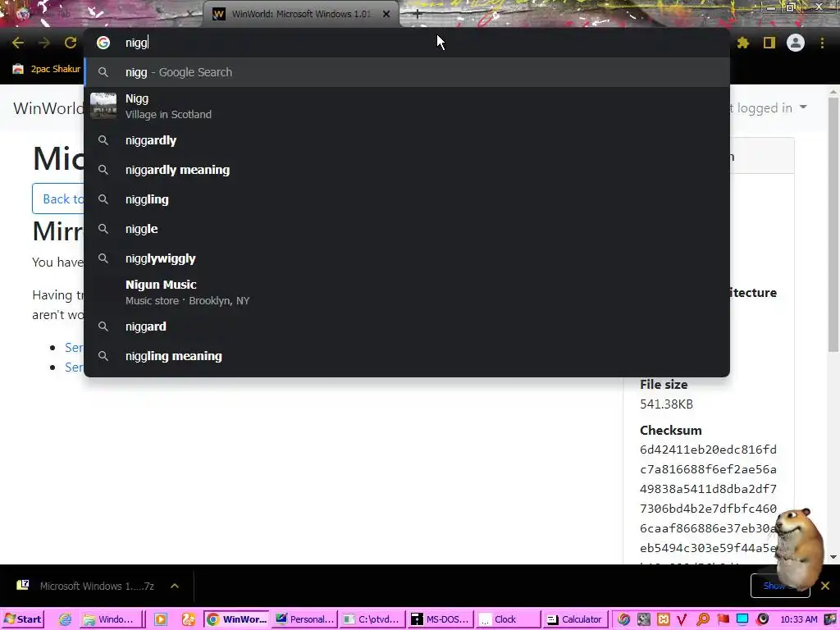Click the checksum line beginning 6d42411eb20edc816fd
The image size is (840, 630).
tap(708, 450)
